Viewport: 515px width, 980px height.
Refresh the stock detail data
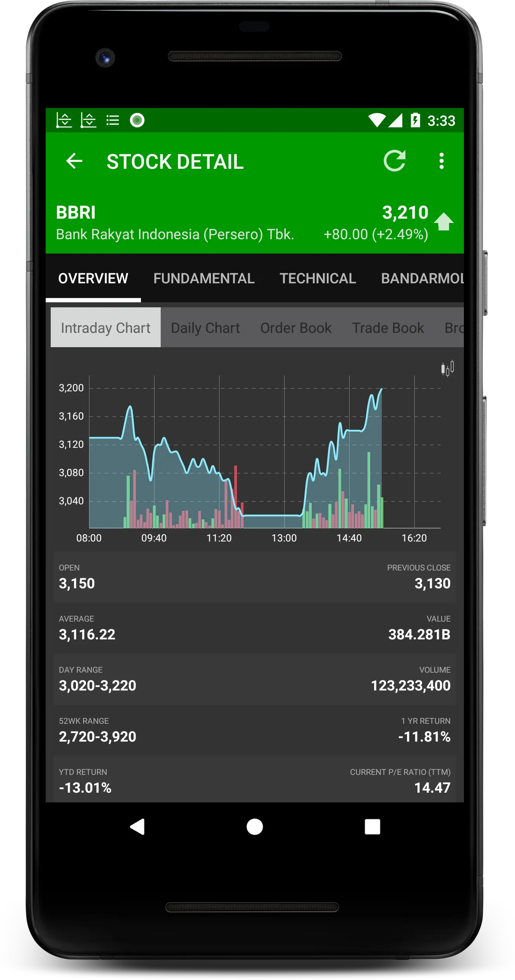(x=395, y=161)
